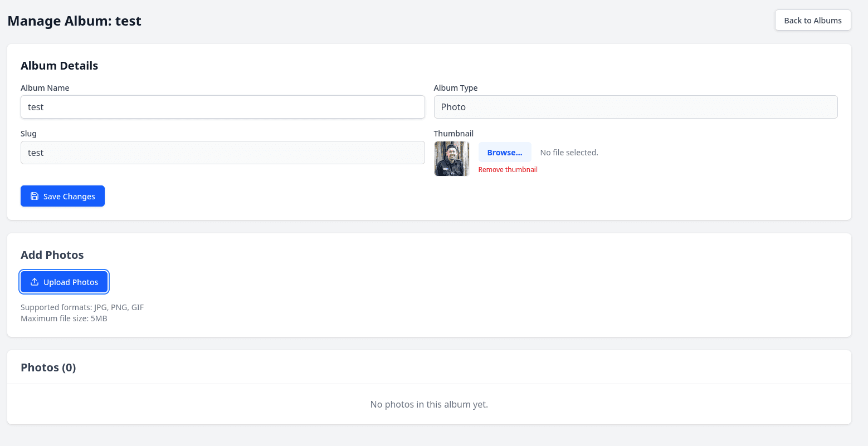Remove thumbnail using the red link
Screen dimensions: 868x446
(x=508, y=170)
